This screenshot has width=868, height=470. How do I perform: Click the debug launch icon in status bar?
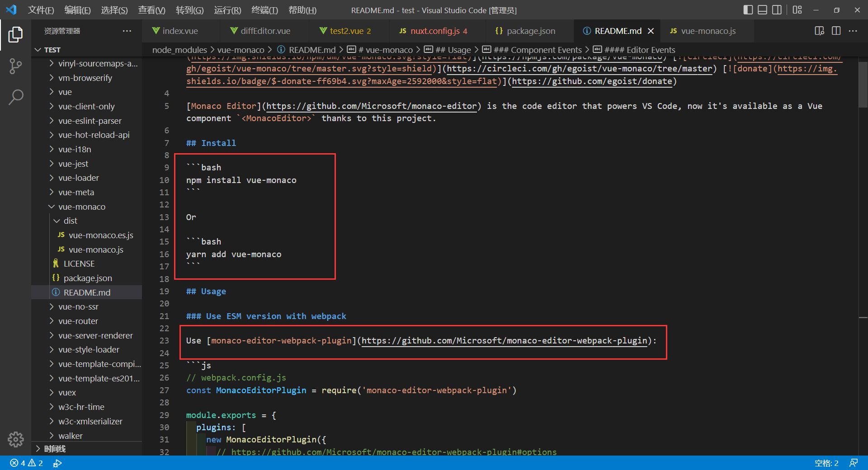[x=57, y=463]
